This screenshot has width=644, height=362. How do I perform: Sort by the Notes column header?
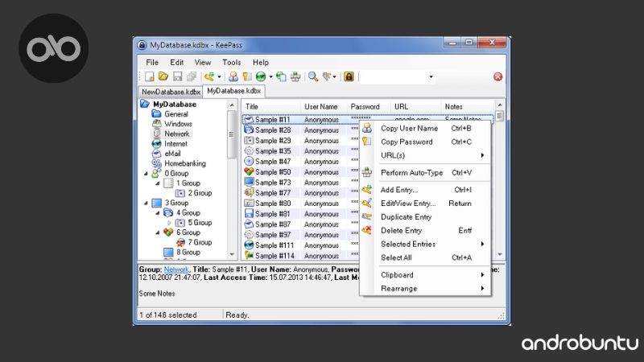(468, 107)
